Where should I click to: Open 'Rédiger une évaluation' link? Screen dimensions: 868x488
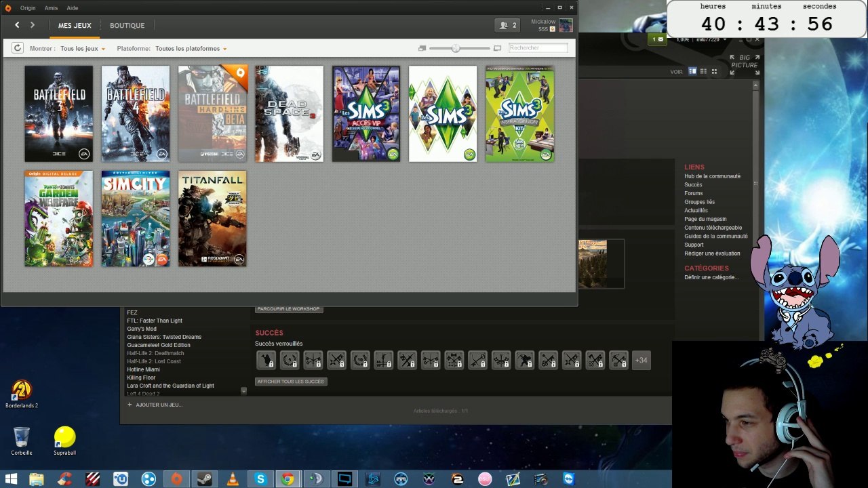[712, 253]
